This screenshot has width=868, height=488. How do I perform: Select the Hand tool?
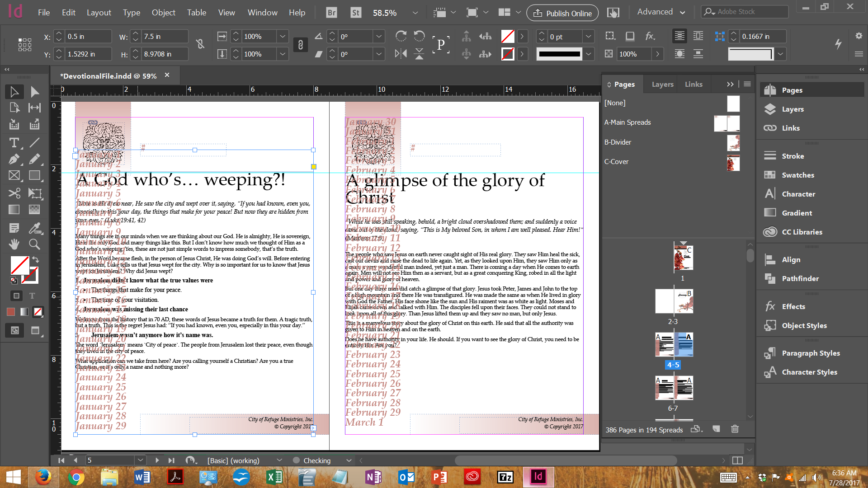(x=14, y=244)
